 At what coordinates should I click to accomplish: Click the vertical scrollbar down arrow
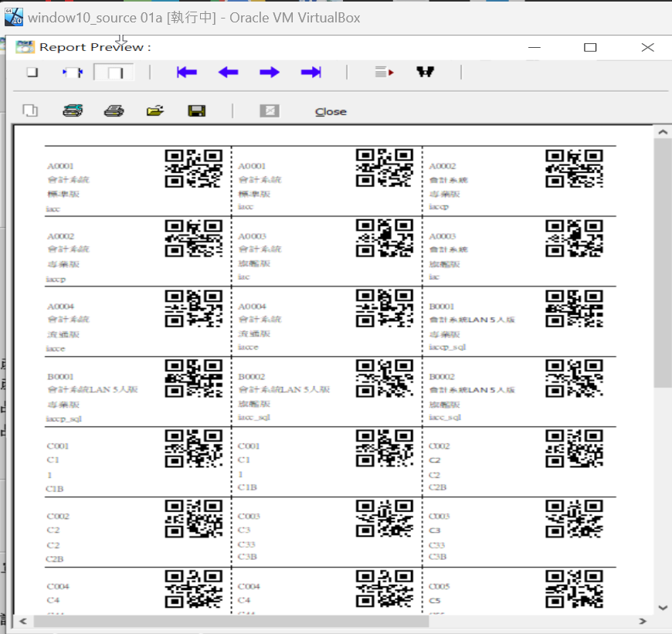(663, 608)
